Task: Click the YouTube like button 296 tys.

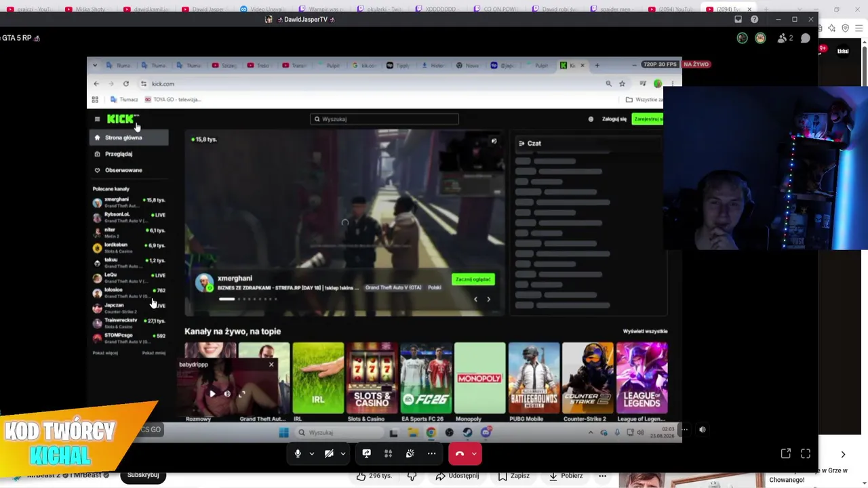Action: [x=375, y=476]
